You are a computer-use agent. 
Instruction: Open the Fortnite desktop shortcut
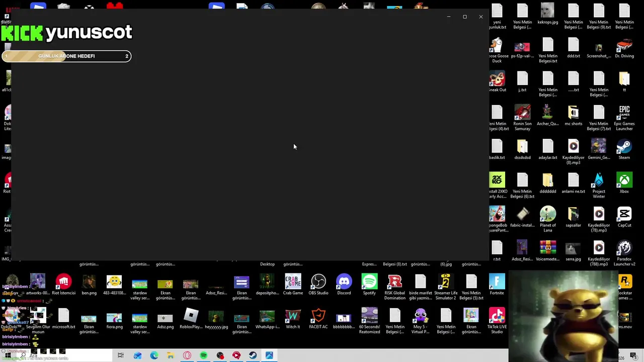click(x=497, y=285)
